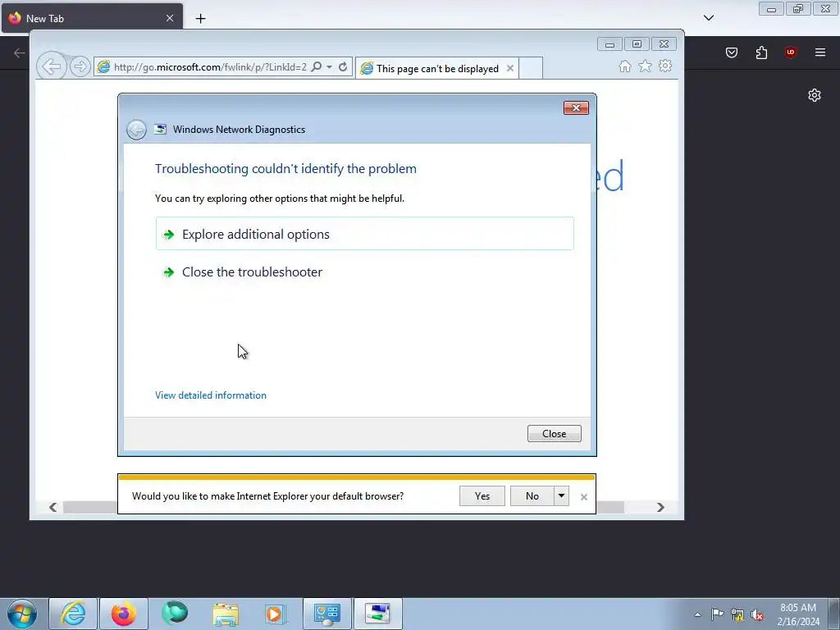Choose Close the troubleshooter option
The height and width of the screenshot is (630, 840).
pyautogui.click(x=364, y=272)
